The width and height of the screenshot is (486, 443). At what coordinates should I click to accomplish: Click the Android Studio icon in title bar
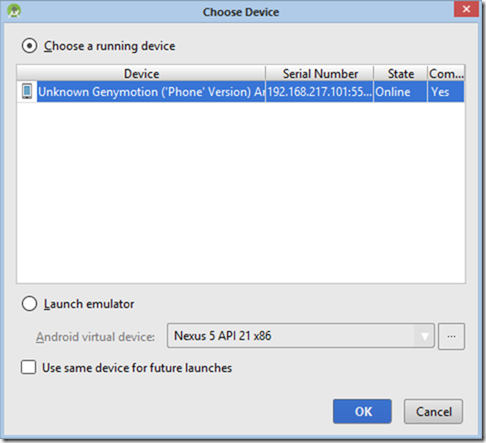click(x=14, y=11)
